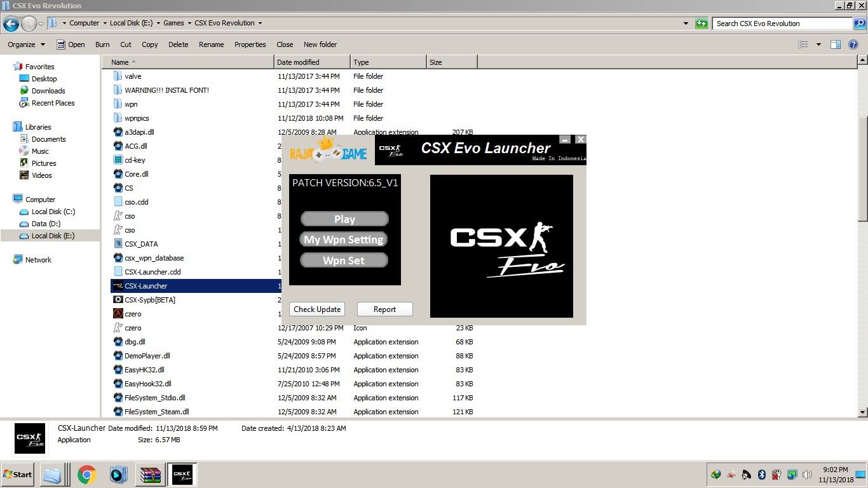Open the view options dropdown arrow
The width and height of the screenshot is (868, 488).
[x=818, y=44]
